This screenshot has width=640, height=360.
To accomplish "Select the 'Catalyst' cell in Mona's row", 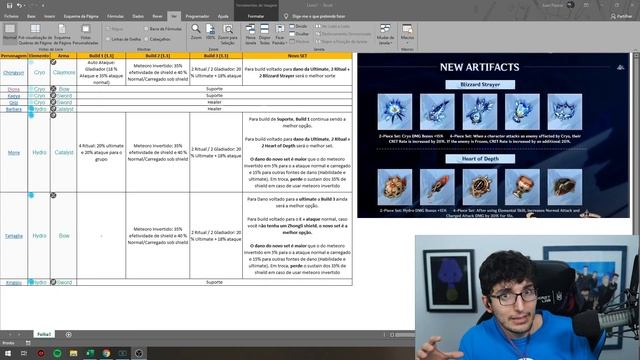I will [64, 152].
